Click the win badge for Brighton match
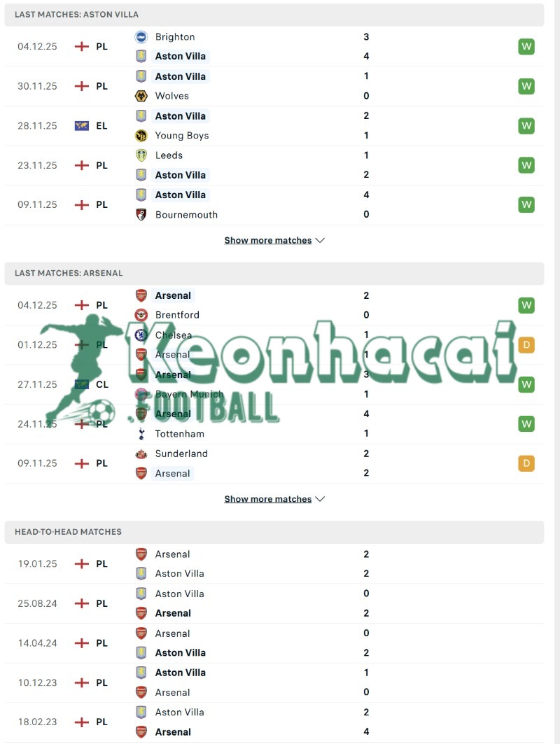The image size is (560, 744). pyautogui.click(x=526, y=47)
